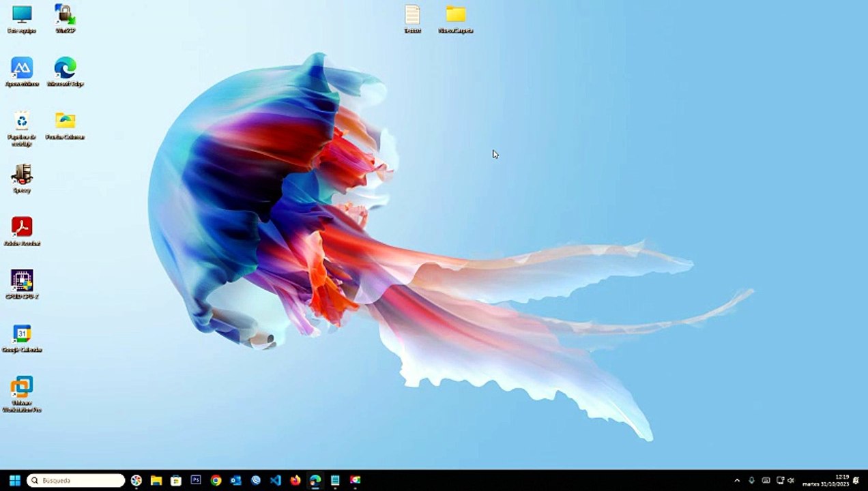868x491 pixels.
Task: Select the Microsoft Edge desktop shortcut
Action: pos(66,72)
